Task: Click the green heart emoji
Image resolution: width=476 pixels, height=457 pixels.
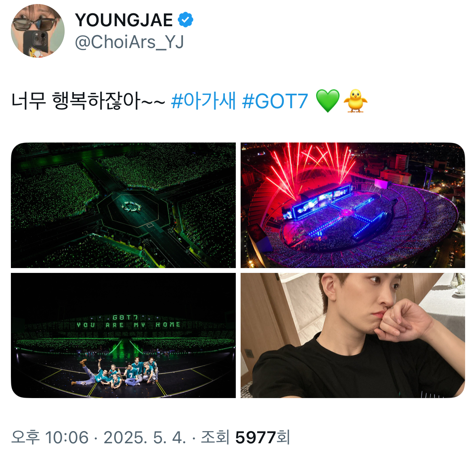Action: point(327,101)
